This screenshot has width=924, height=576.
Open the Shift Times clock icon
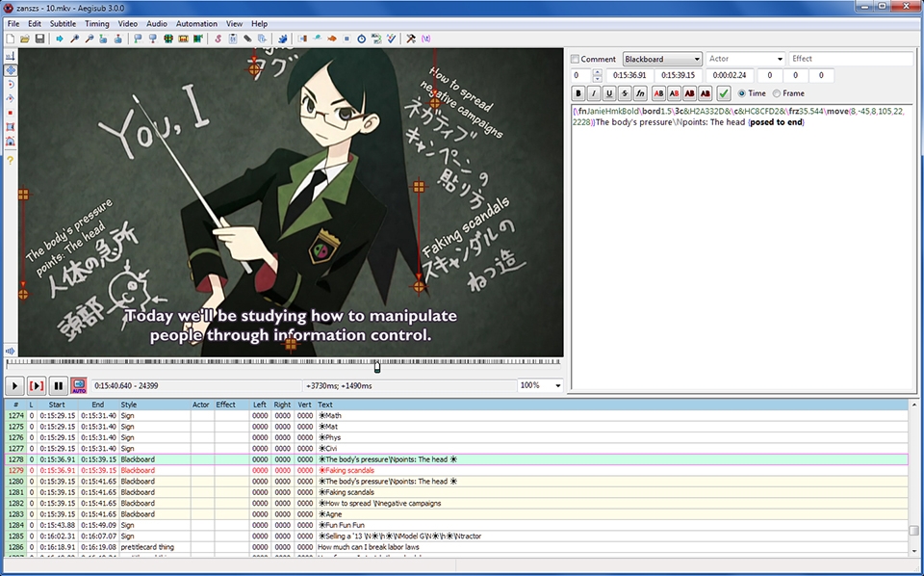point(361,39)
